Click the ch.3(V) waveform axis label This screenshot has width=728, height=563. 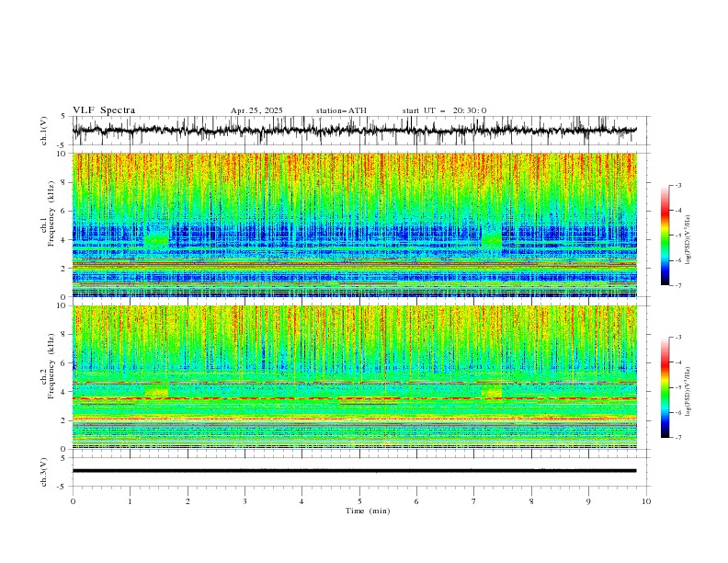click(x=44, y=472)
